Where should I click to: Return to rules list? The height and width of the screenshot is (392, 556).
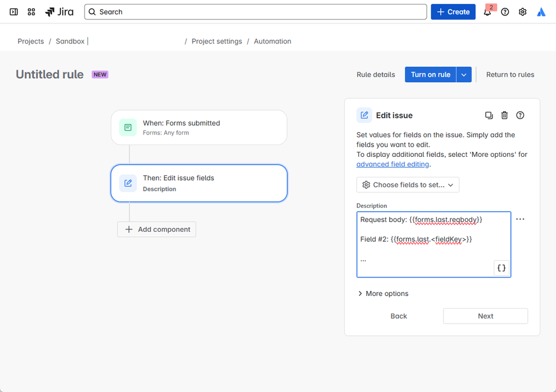click(510, 75)
